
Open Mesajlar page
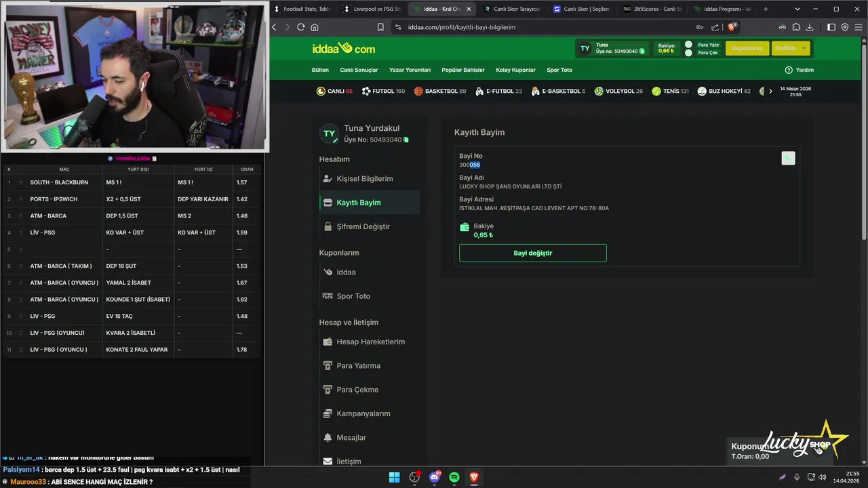tap(369, 438)
